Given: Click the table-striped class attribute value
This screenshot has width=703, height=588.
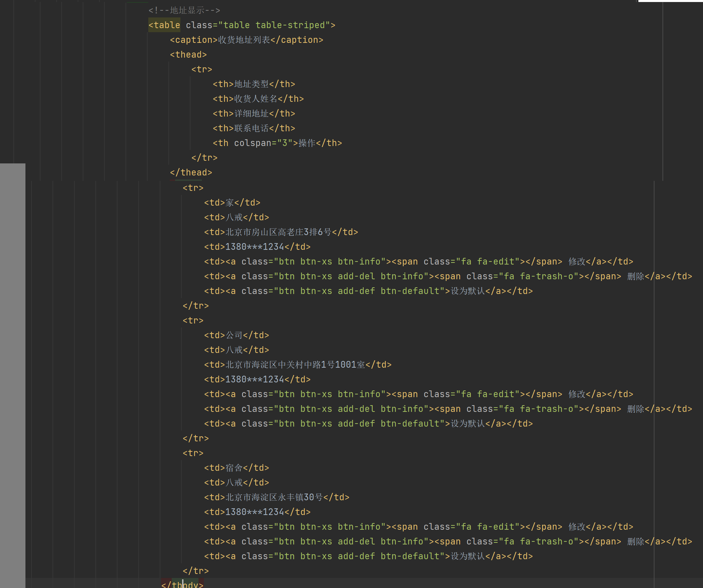Looking at the screenshot, I should pyautogui.click(x=290, y=25).
